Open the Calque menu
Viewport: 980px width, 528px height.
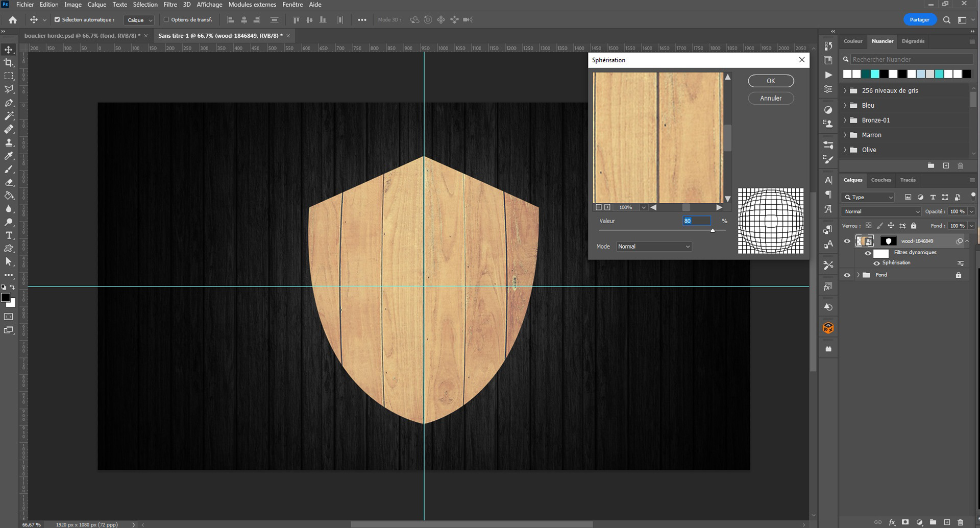(96, 5)
